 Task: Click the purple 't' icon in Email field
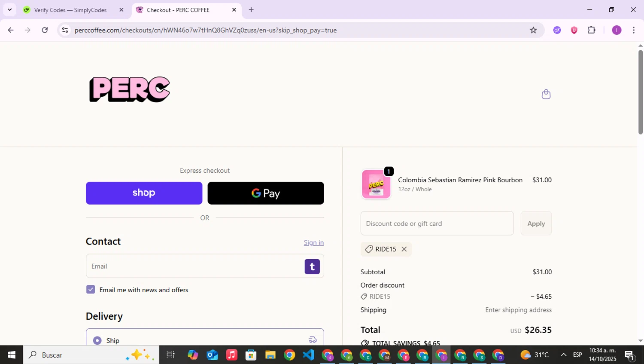pyautogui.click(x=312, y=266)
